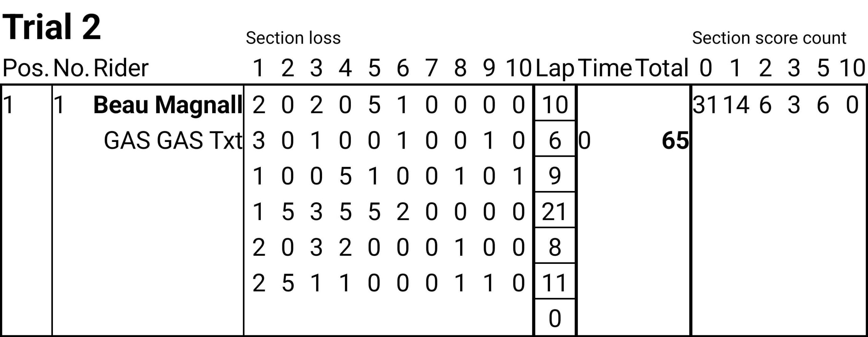
Task: Click the No. column header
Action: [x=71, y=68]
